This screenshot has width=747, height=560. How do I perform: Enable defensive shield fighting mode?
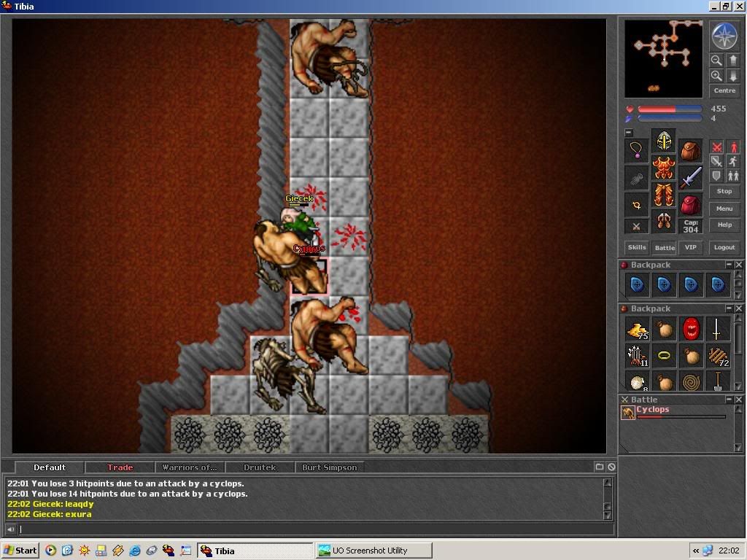tap(716, 176)
